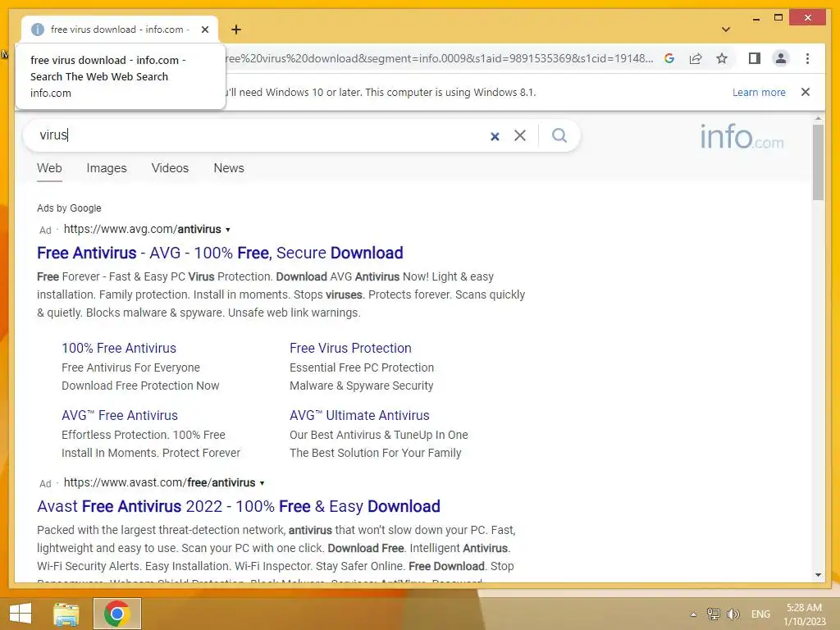
Task: Dismiss the Windows 10 notification bar
Action: pos(806,92)
